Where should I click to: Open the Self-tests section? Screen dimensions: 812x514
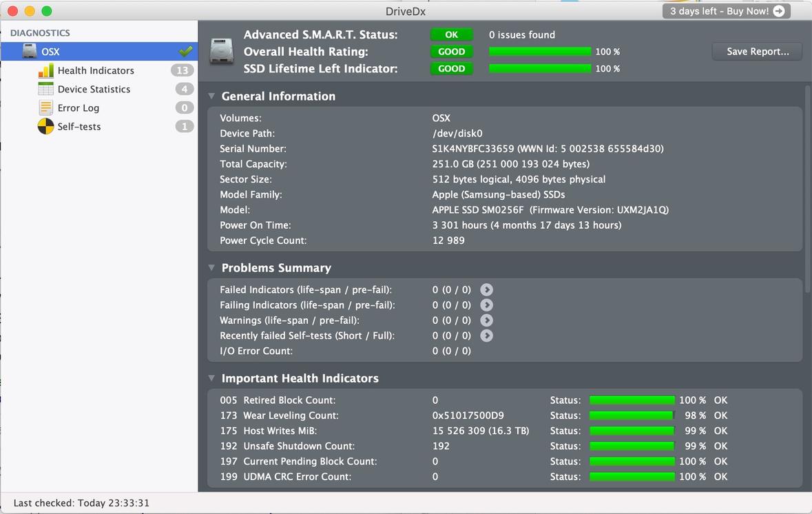tap(79, 126)
